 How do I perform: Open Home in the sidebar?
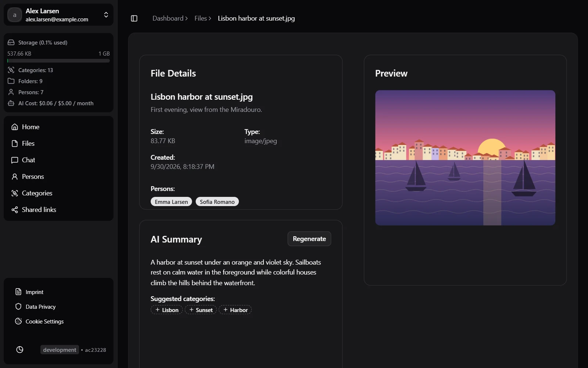[58, 127]
